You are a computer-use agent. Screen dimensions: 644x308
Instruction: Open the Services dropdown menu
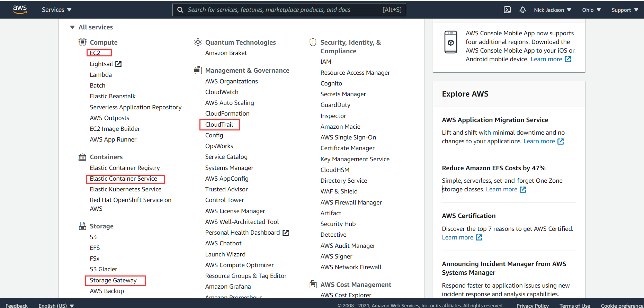point(57,10)
